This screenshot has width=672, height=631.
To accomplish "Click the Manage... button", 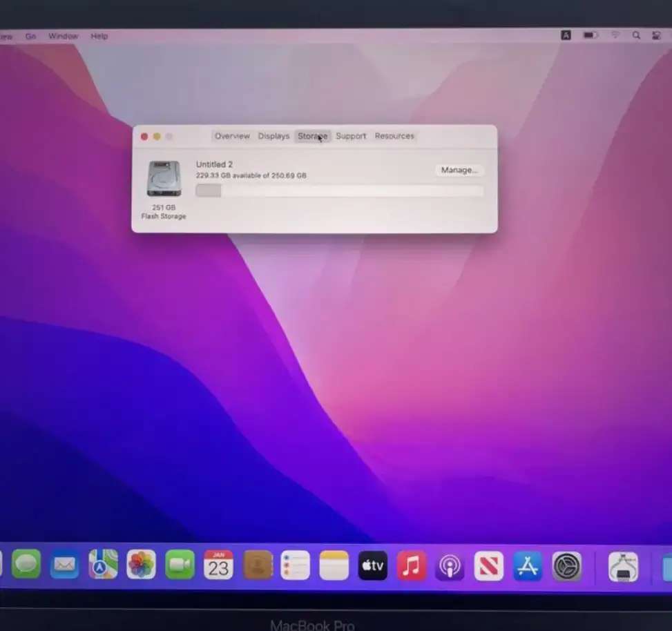I will 459,170.
